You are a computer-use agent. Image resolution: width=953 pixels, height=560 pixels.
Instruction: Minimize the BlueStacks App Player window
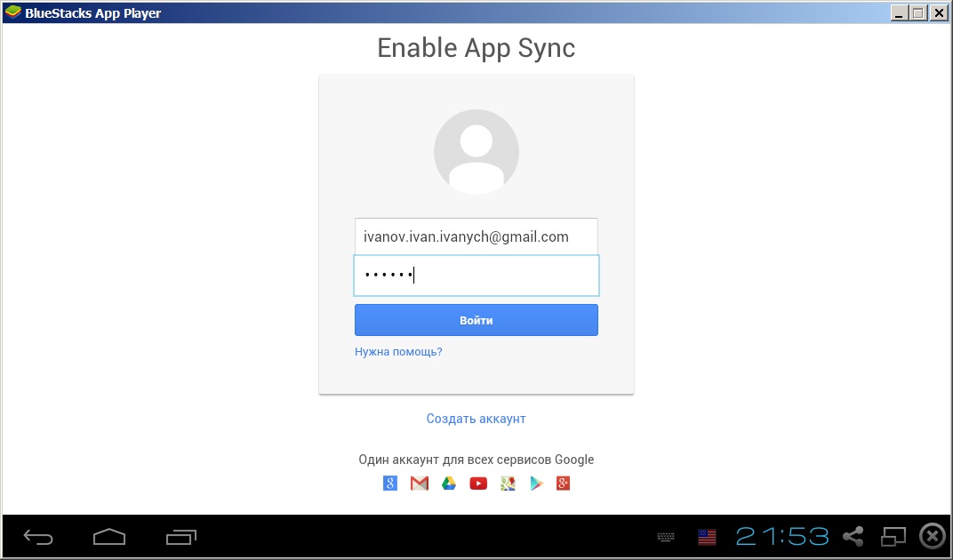[900, 12]
